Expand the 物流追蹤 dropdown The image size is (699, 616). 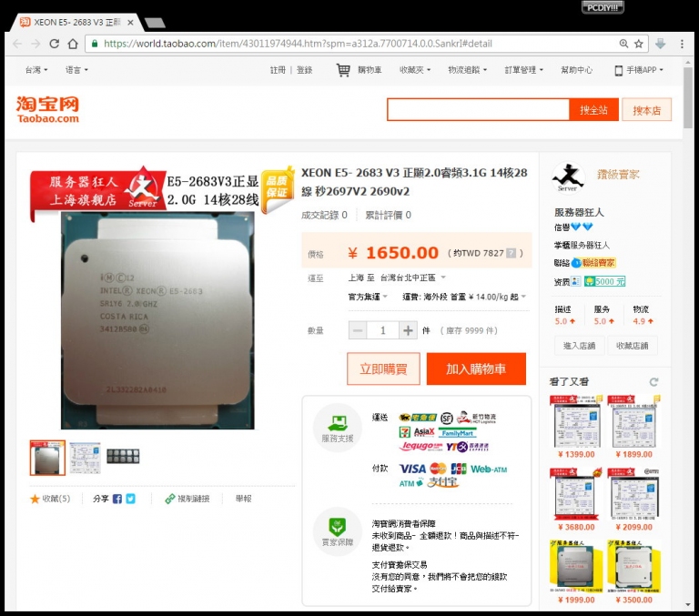tap(468, 70)
